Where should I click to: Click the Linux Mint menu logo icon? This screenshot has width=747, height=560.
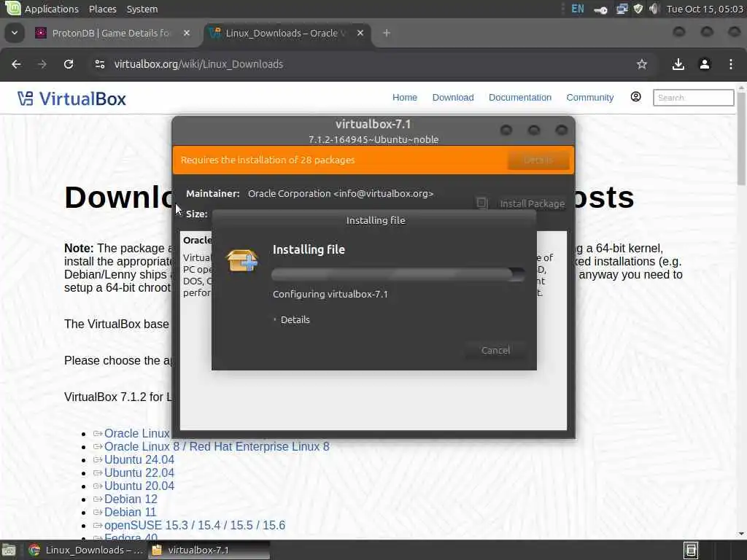point(12,8)
